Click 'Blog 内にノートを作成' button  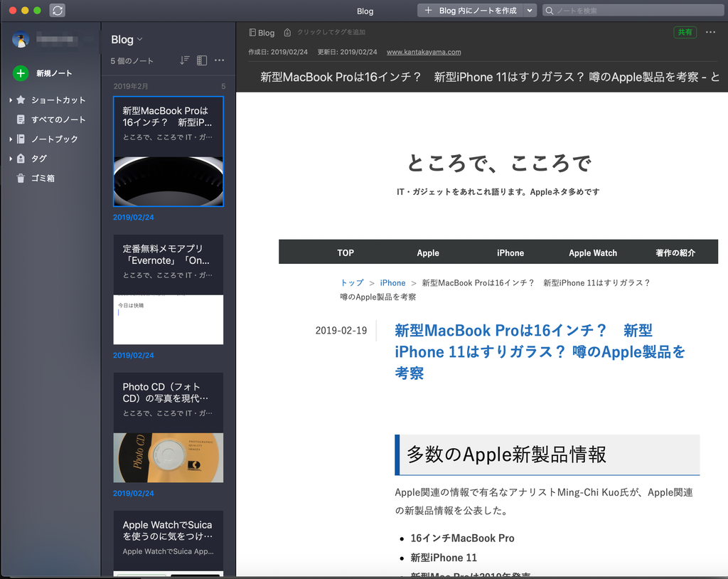click(471, 10)
